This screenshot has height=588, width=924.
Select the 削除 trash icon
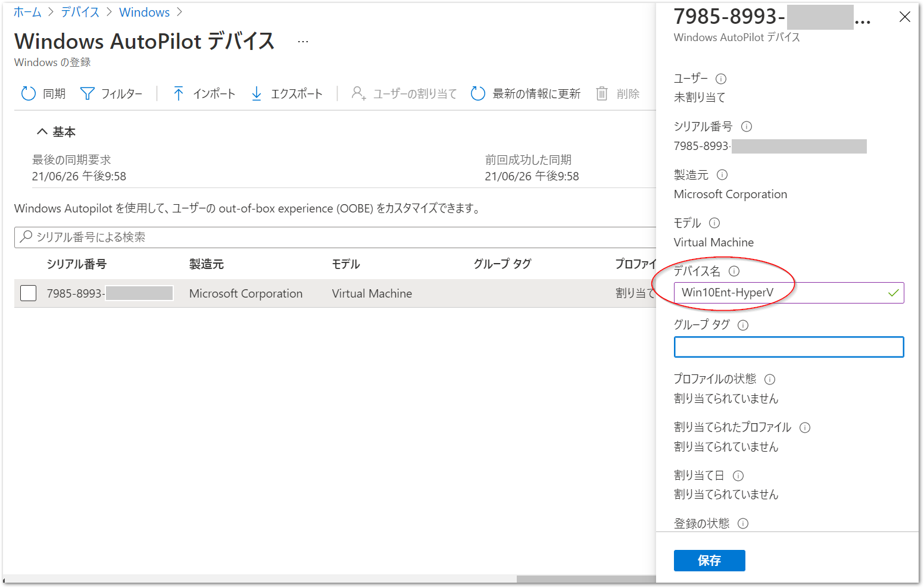(x=601, y=93)
